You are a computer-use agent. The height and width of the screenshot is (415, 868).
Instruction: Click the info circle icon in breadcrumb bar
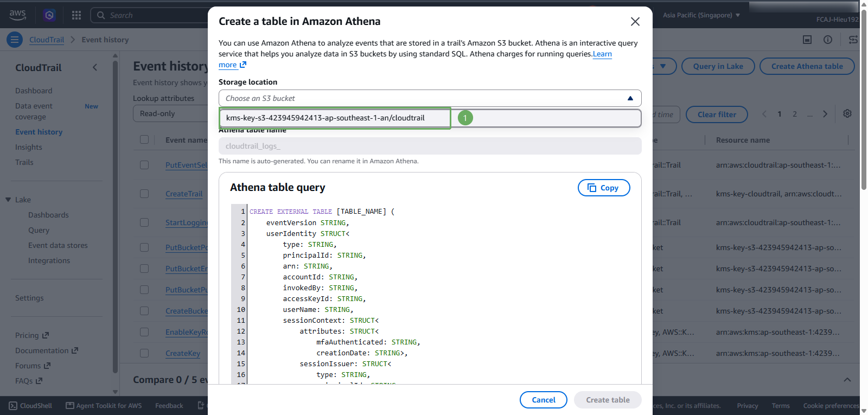point(828,40)
